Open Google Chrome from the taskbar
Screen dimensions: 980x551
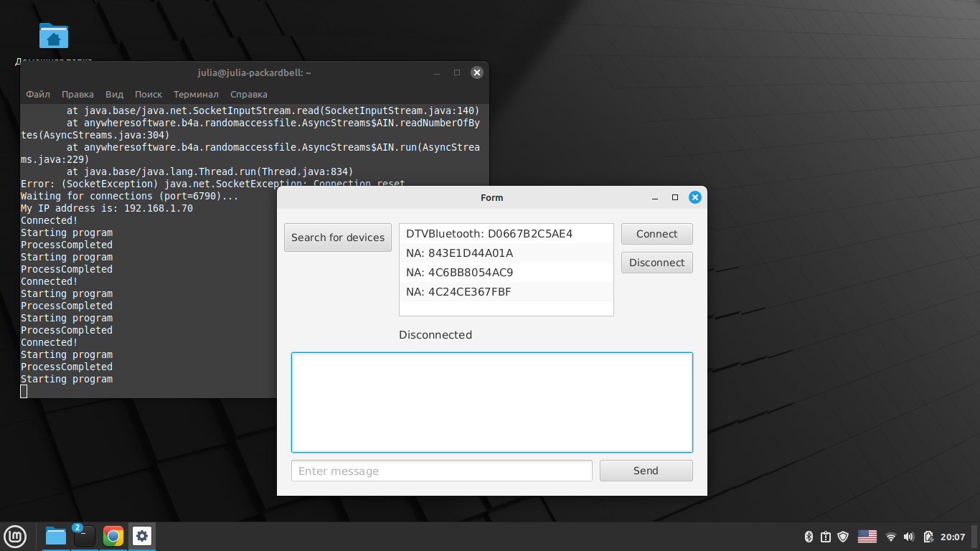click(113, 536)
